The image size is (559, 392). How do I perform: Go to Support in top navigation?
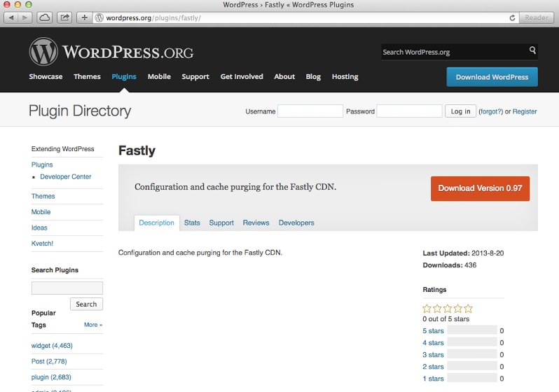(195, 76)
